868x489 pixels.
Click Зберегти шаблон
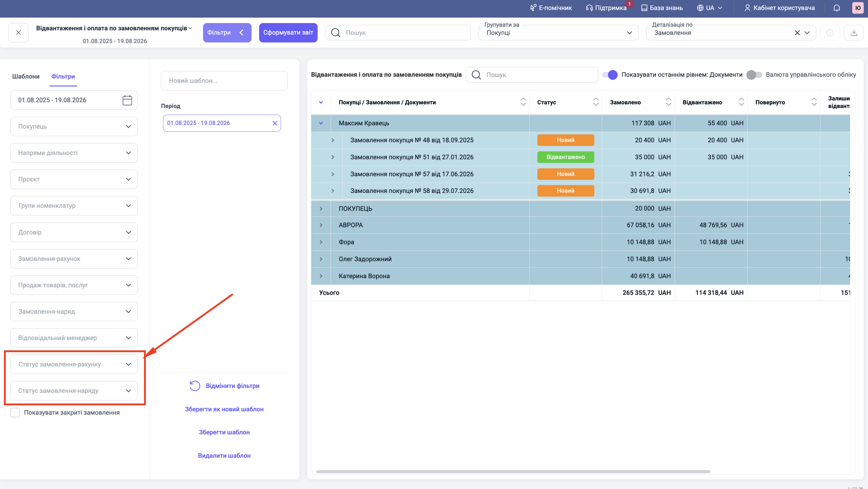224,432
